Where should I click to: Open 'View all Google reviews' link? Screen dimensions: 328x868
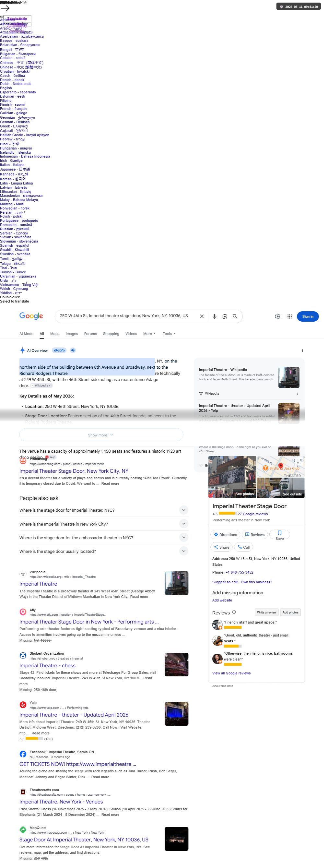pyautogui.click(x=234, y=681)
